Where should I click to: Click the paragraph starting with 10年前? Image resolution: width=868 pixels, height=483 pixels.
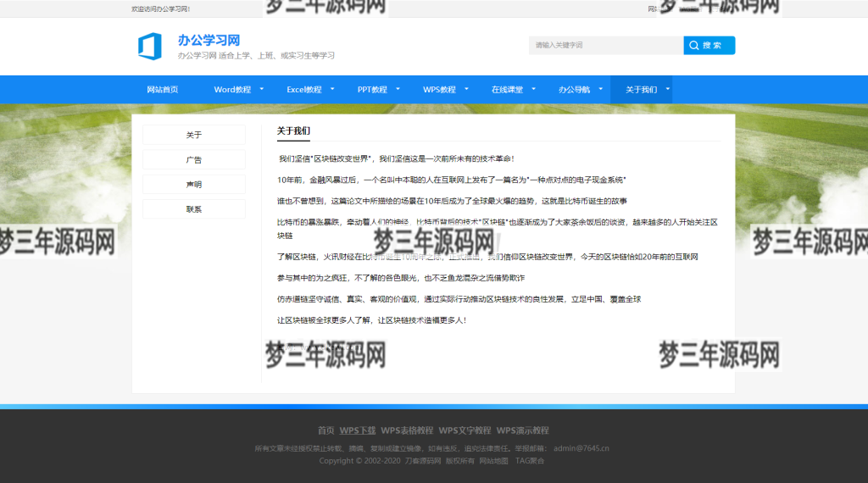coord(451,180)
